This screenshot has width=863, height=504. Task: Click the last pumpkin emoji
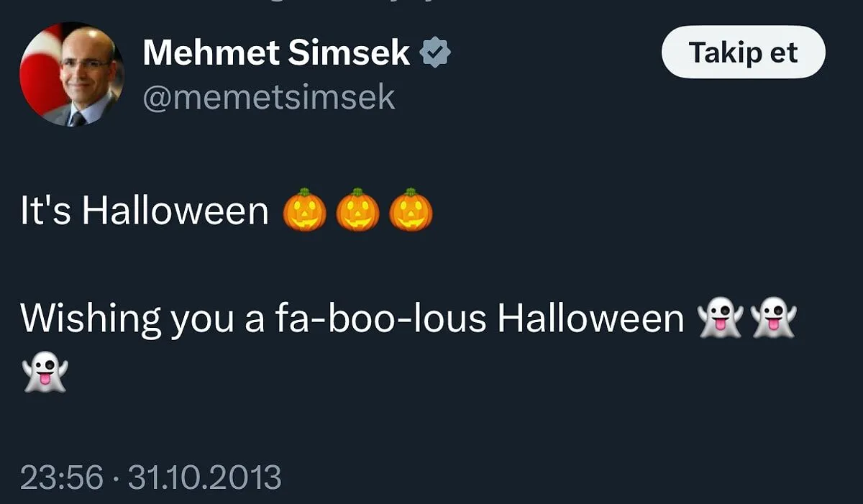pos(411,211)
